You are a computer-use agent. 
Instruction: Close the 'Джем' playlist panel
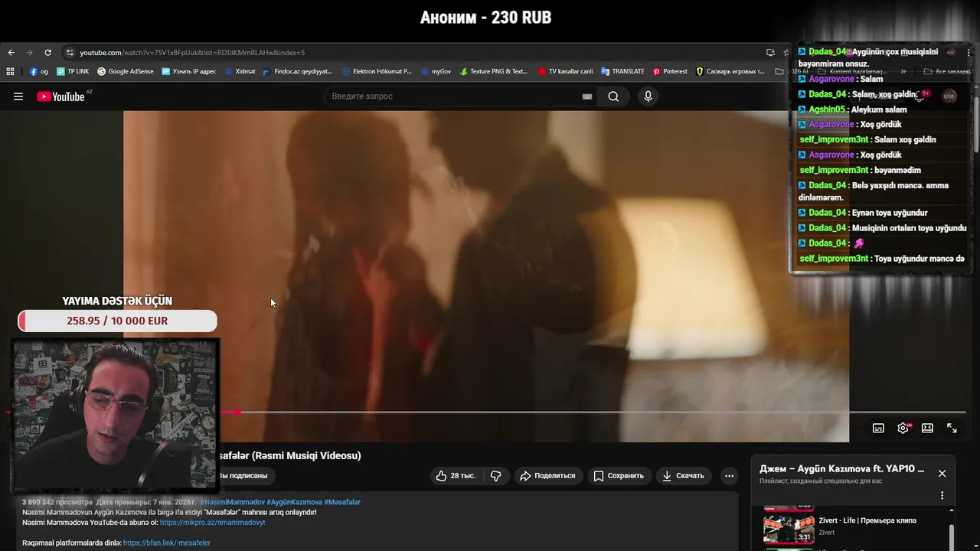[x=942, y=473]
